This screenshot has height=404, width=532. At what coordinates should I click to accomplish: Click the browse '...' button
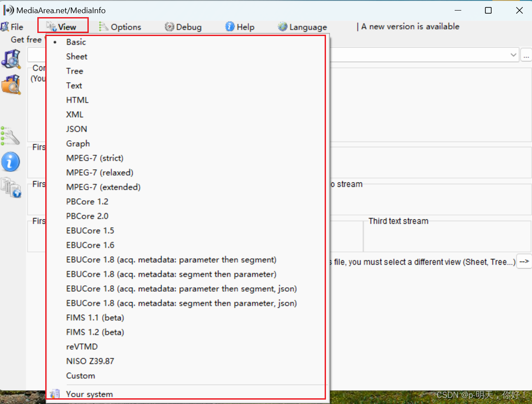point(526,55)
